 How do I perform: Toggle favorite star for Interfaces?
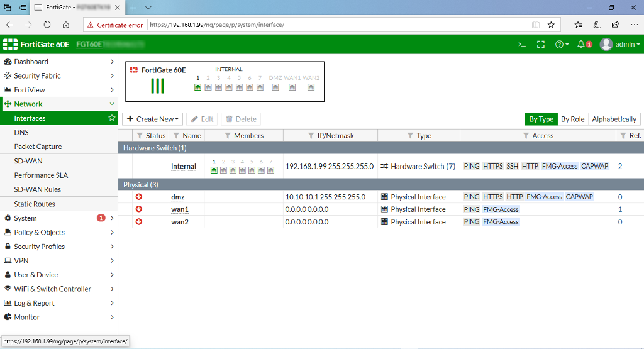click(112, 118)
